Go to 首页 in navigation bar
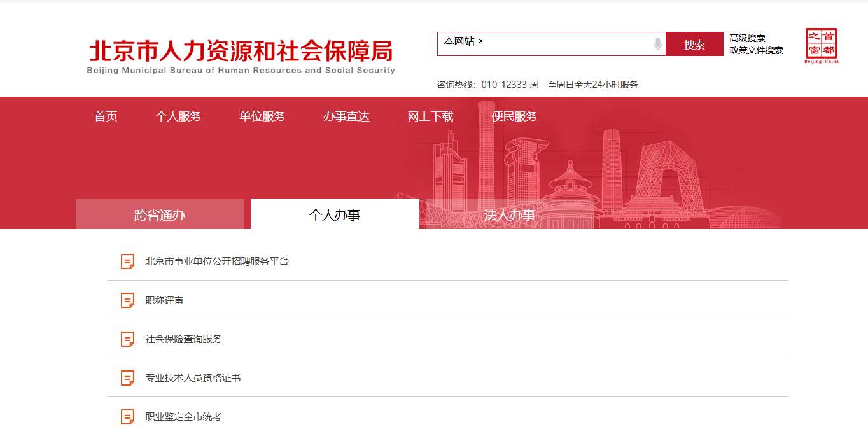The image size is (868, 434). (106, 116)
